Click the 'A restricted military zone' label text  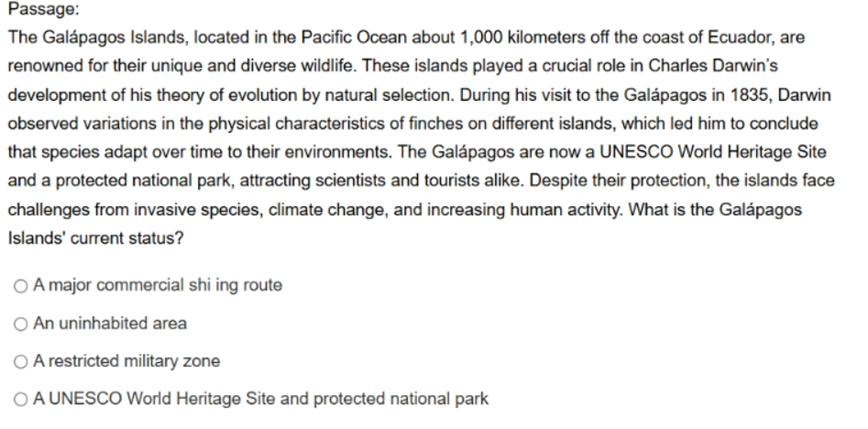coord(126,361)
